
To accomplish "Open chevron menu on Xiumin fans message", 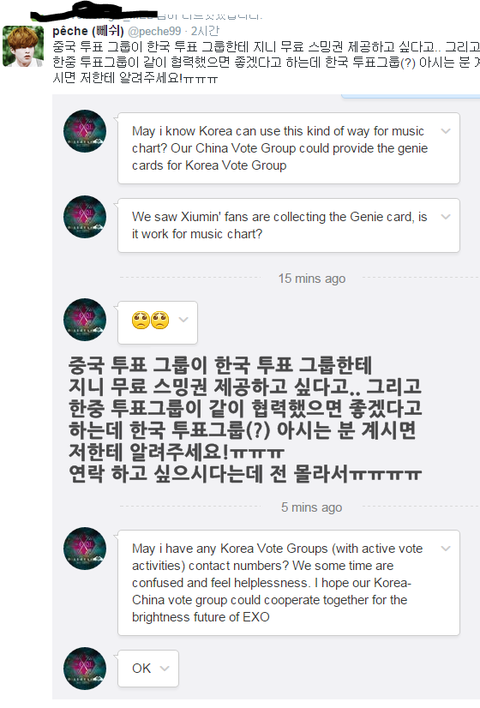I will pyautogui.click(x=446, y=217).
